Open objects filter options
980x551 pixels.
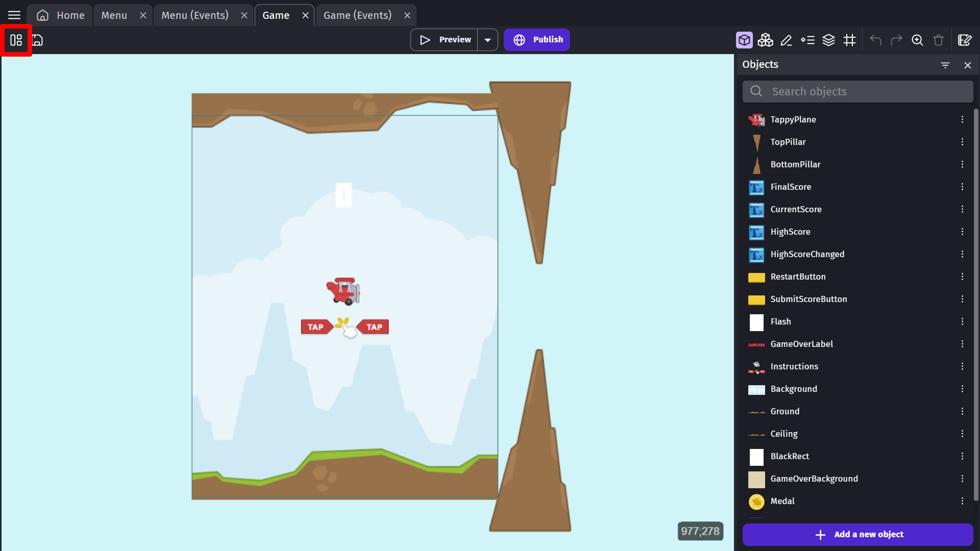pos(945,65)
